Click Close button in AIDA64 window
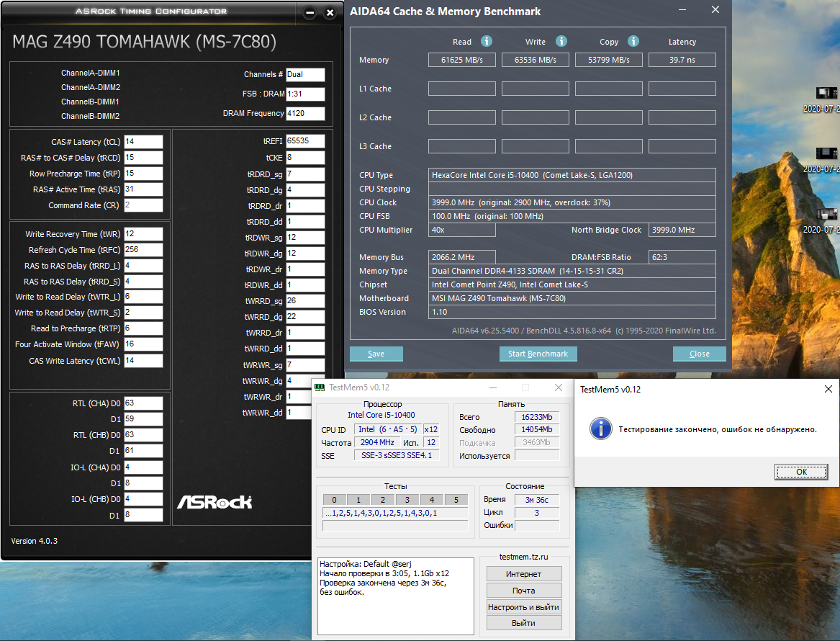The image size is (840, 641). [699, 354]
